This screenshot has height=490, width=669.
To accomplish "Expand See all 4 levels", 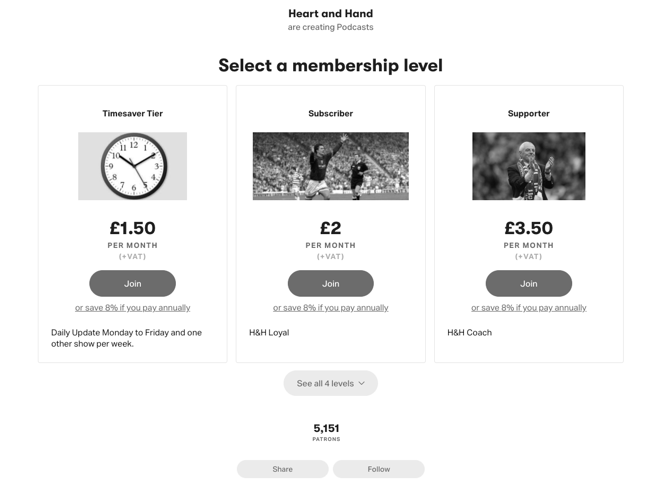I will 325,383.
